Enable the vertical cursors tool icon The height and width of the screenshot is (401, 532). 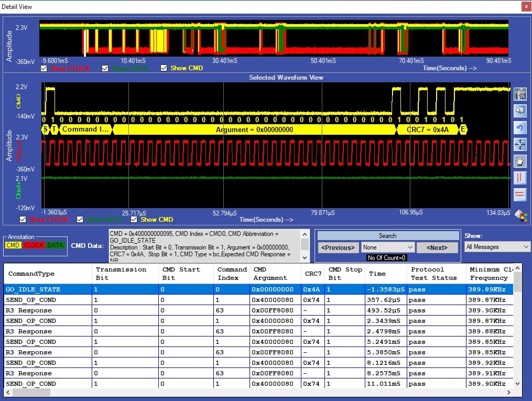pyautogui.click(x=519, y=178)
